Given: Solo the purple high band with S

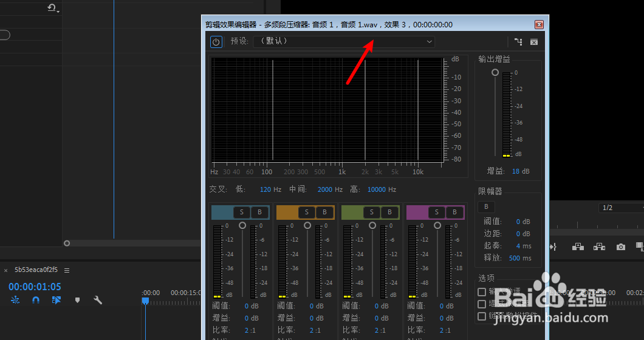Looking at the screenshot, I should tap(437, 212).
